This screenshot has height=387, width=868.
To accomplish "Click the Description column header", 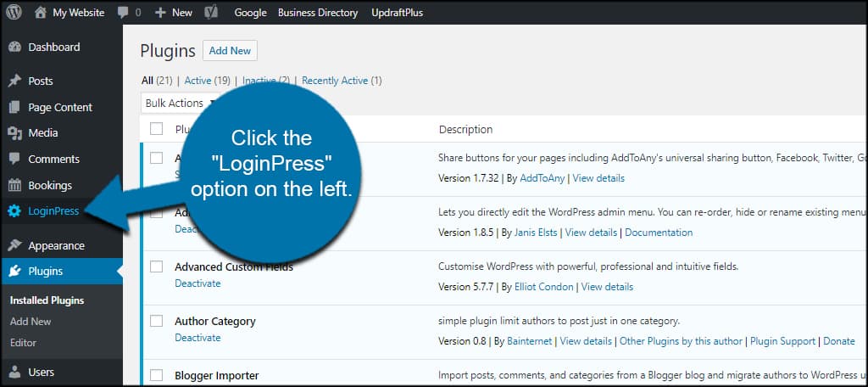I will pyautogui.click(x=465, y=130).
